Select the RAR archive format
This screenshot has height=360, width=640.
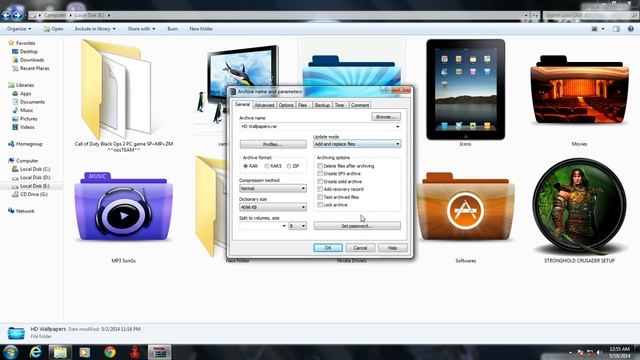pyautogui.click(x=246, y=166)
